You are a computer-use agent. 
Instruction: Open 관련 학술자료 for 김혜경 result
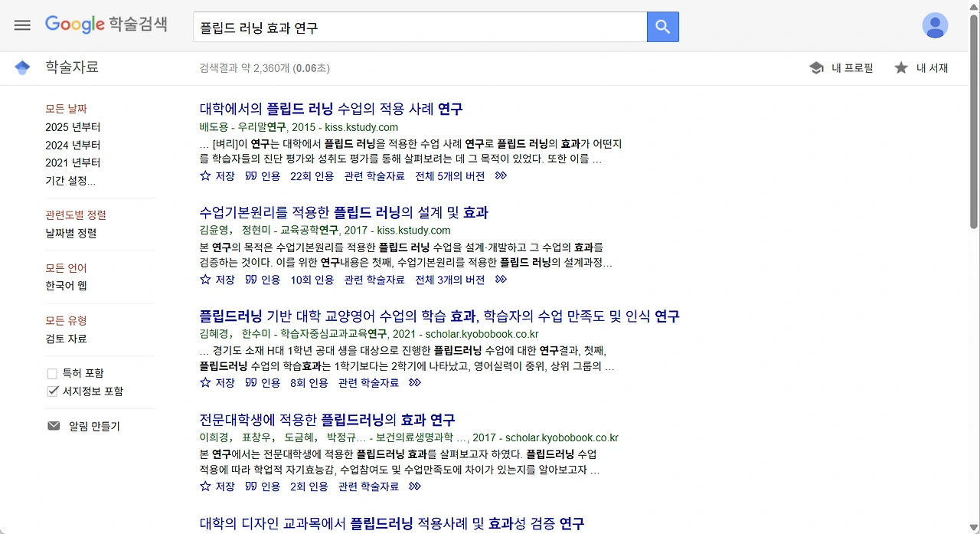(368, 382)
